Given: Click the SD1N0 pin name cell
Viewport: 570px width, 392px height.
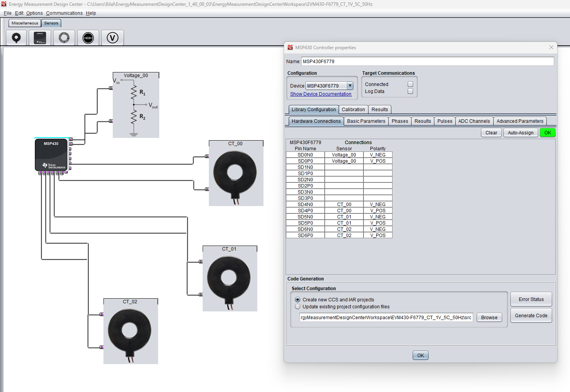Looking at the screenshot, I should pos(305,167).
